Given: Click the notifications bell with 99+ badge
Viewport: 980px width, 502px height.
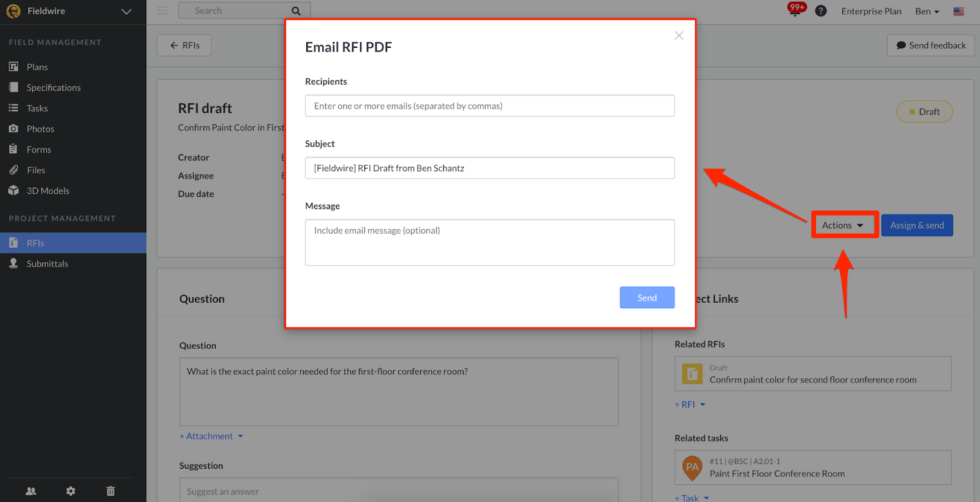Looking at the screenshot, I should [x=796, y=10].
